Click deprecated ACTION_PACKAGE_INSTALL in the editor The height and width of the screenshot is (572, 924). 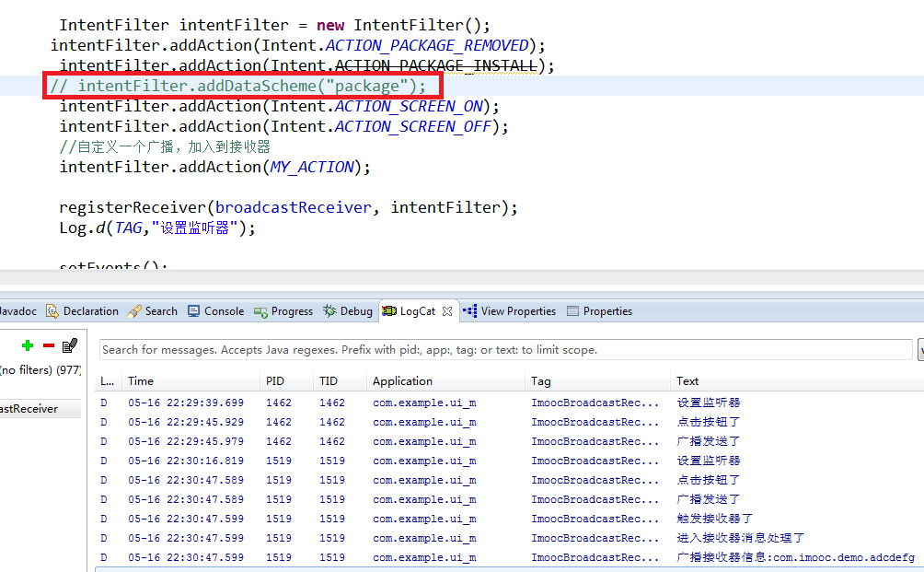[436, 65]
